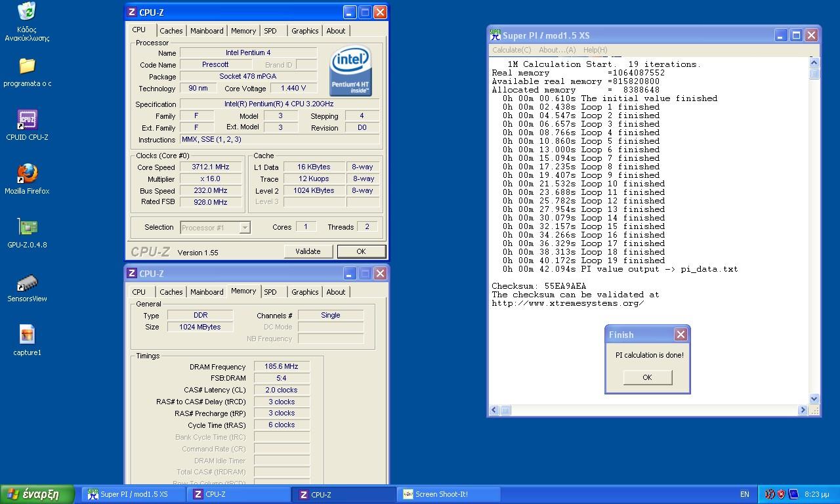Open Calculate(C) menu in Super PI
This screenshot has width=840, height=504.
[512, 50]
